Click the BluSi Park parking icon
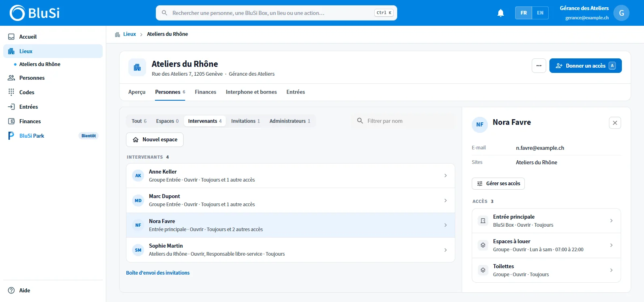Screen dimensions: 644x302 pos(11,136)
